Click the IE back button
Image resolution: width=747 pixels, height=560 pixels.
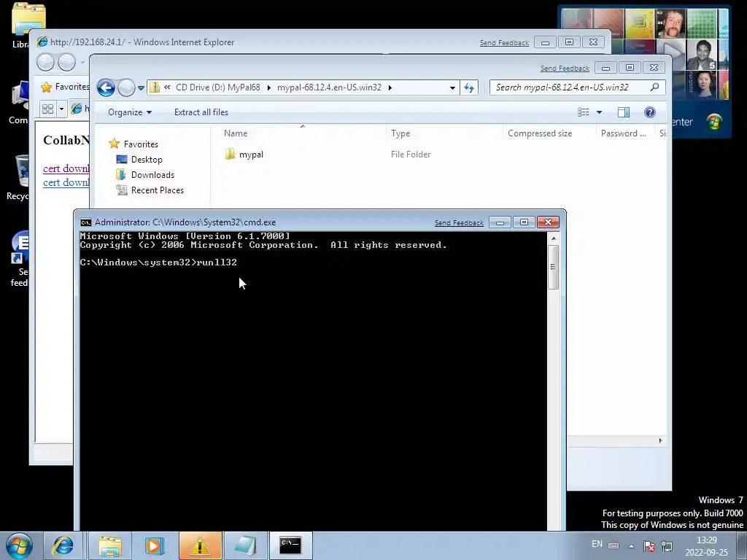click(46, 63)
